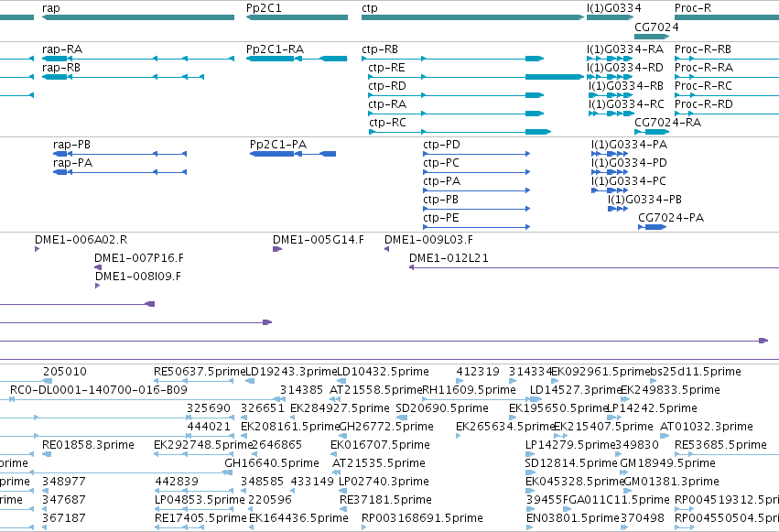
Task: Select the RE37181.5prime EST label
Action: 386,501
